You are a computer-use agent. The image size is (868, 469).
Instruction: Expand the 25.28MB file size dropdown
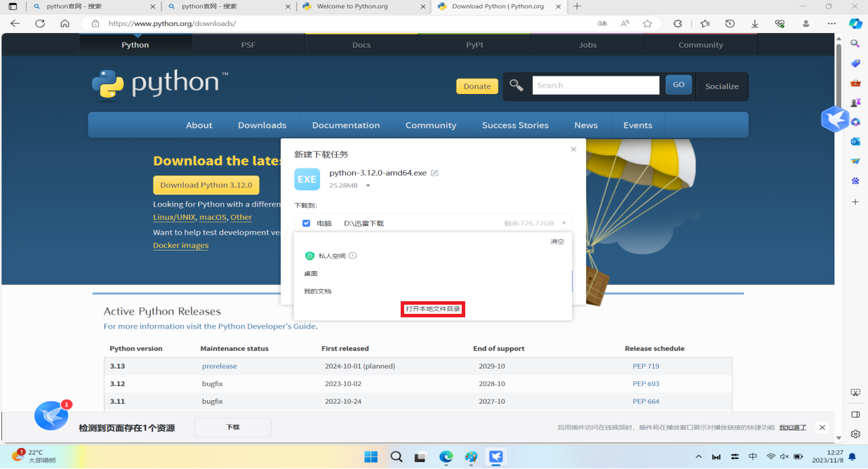(x=368, y=186)
